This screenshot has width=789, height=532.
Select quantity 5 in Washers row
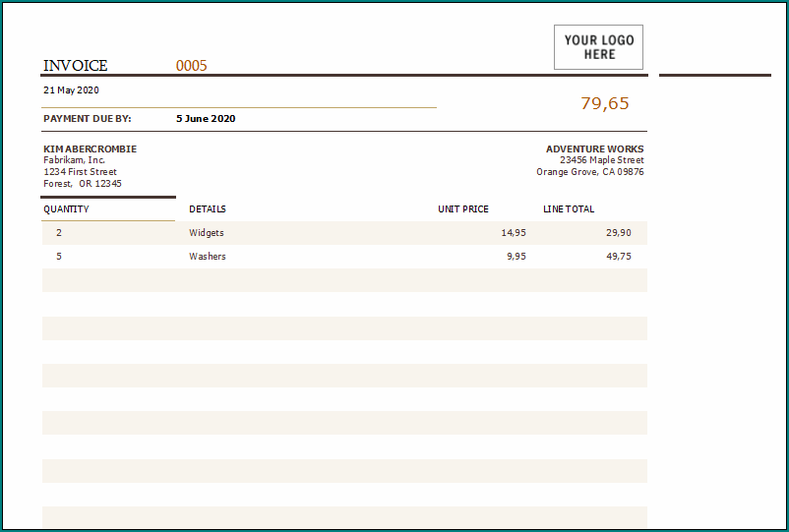point(59,257)
